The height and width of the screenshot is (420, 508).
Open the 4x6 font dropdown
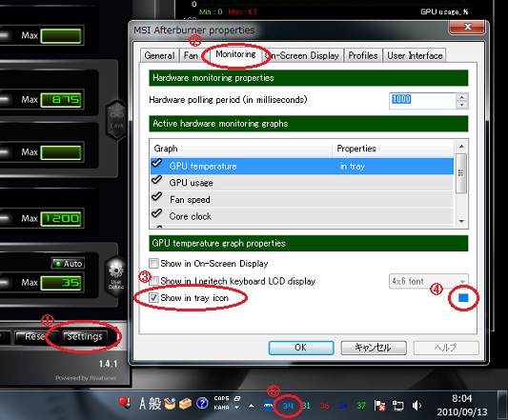pyautogui.click(x=428, y=281)
